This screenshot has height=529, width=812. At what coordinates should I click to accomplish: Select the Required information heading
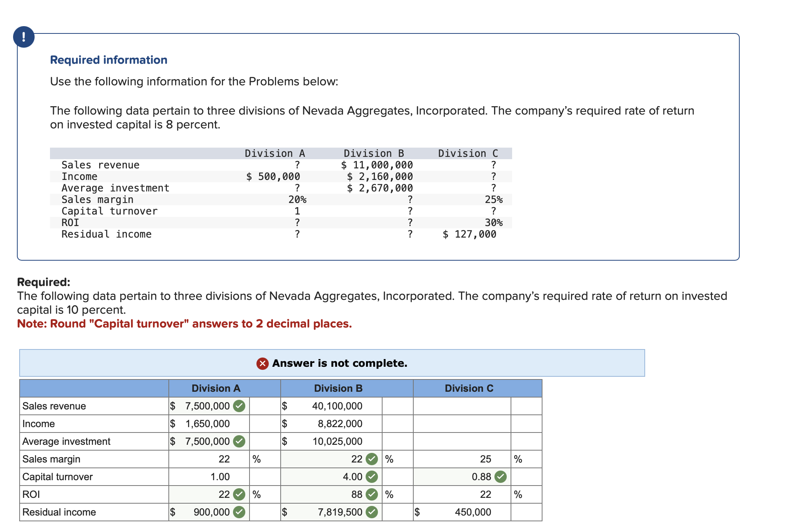[x=109, y=59]
